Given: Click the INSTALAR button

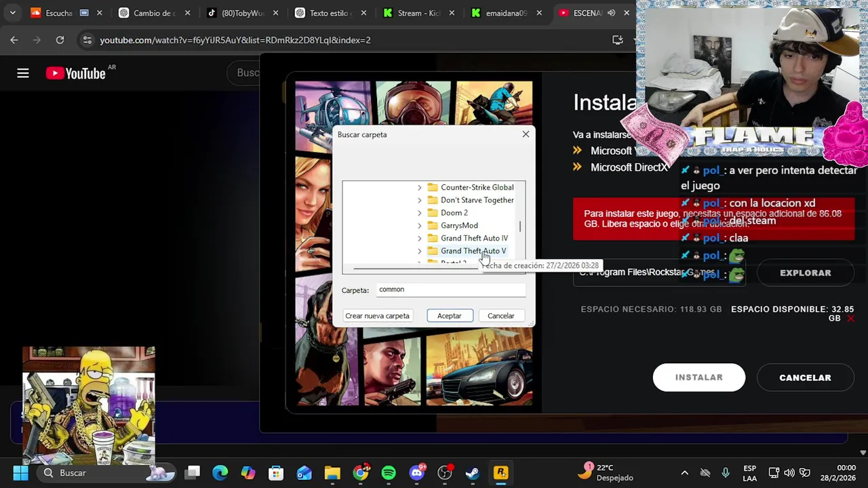Looking at the screenshot, I should [x=699, y=378].
